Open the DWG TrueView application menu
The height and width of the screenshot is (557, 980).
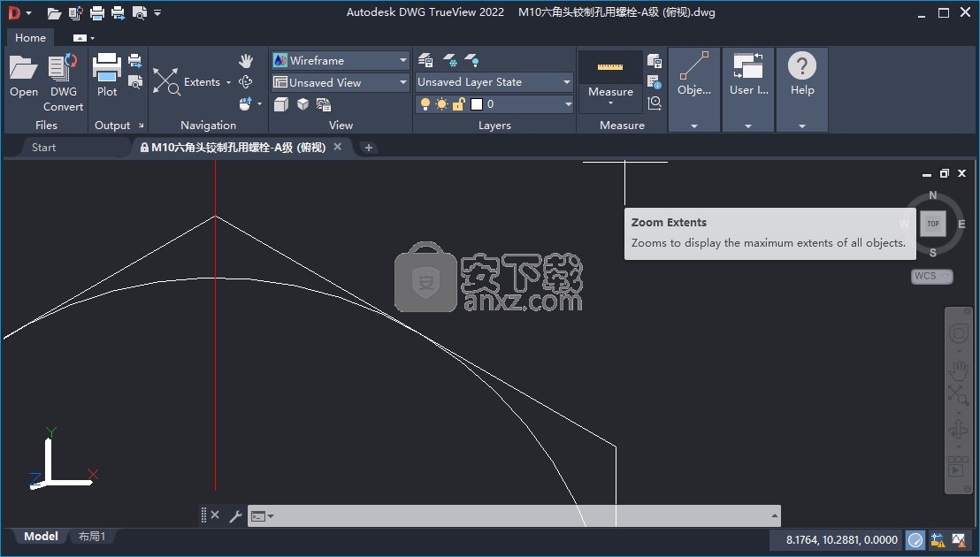tap(19, 12)
